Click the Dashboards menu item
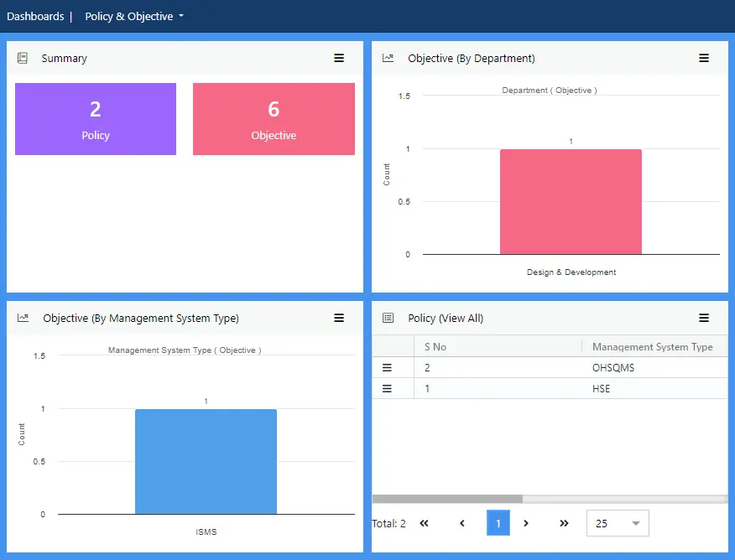The height and width of the screenshot is (560, 735). (35, 17)
